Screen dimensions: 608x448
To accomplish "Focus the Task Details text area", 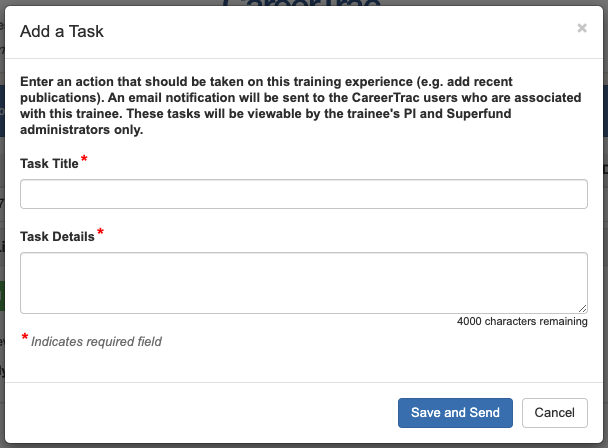I will [304, 283].
